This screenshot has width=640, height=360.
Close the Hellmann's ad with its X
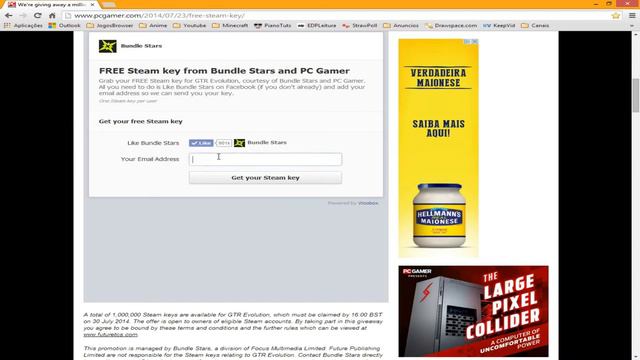(x=474, y=42)
